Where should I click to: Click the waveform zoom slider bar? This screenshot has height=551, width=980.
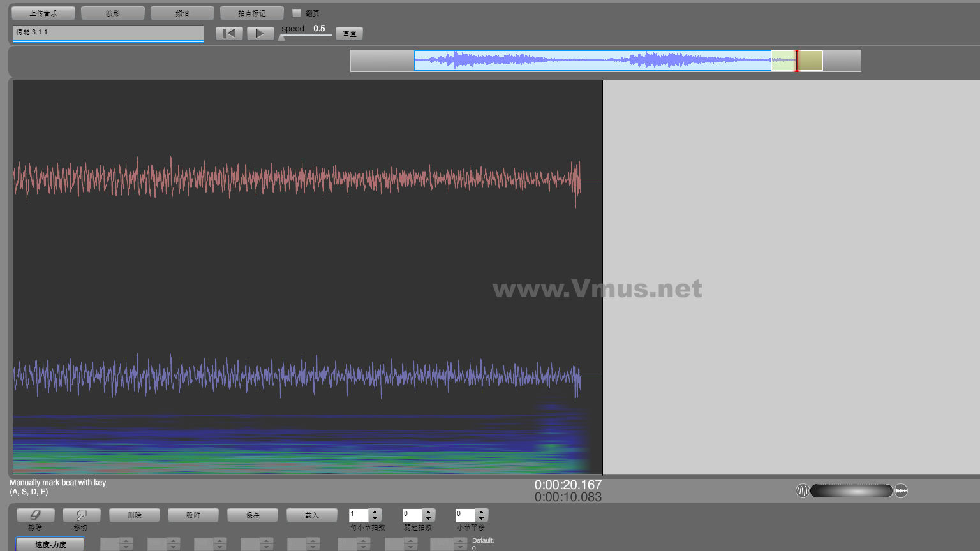(851, 490)
